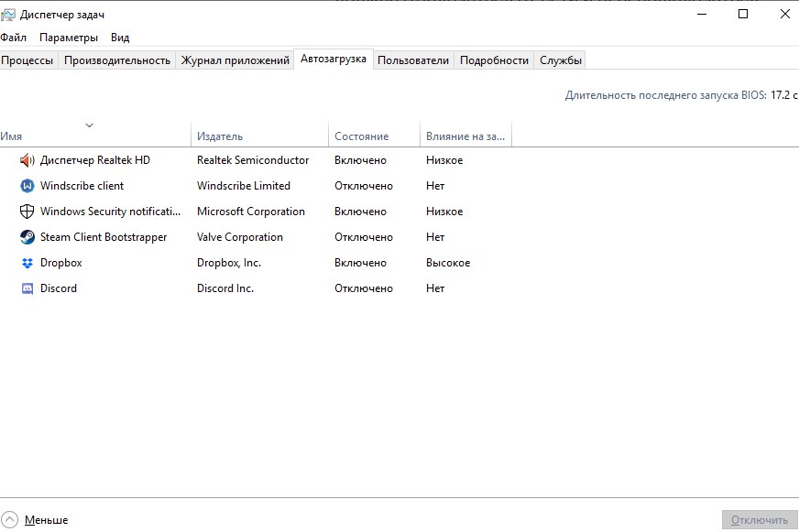Image resolution: width=799 pixels, height=532 pixels.
Task: Select the Автозагрузка tab
Action: tap(334, 59)
